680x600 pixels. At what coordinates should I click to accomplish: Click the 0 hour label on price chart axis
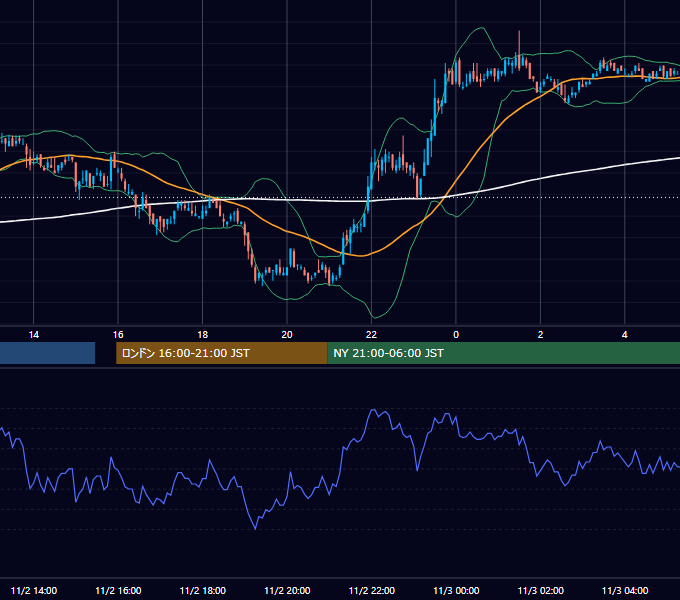click(456, 335)
